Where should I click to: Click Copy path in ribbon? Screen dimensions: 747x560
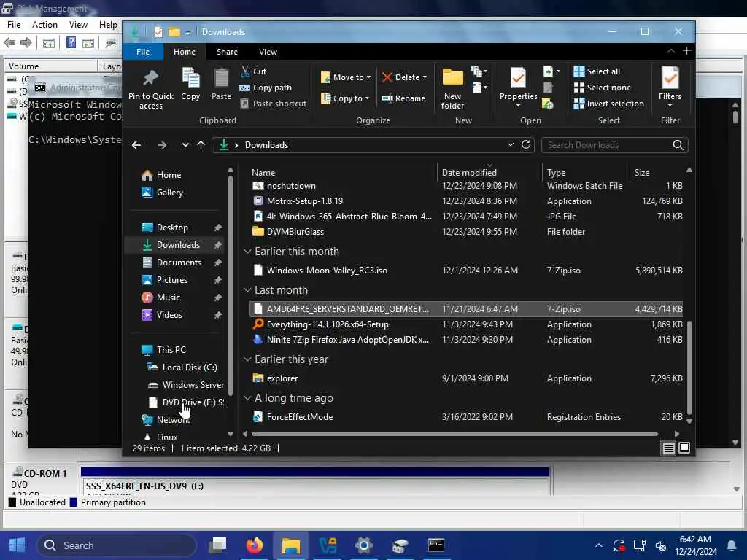pyautogui.click(x=266, y=87)
